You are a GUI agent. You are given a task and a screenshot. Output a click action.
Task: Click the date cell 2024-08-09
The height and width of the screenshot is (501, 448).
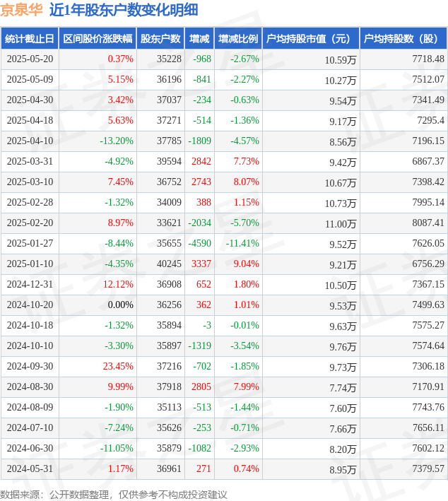[30, 407]
